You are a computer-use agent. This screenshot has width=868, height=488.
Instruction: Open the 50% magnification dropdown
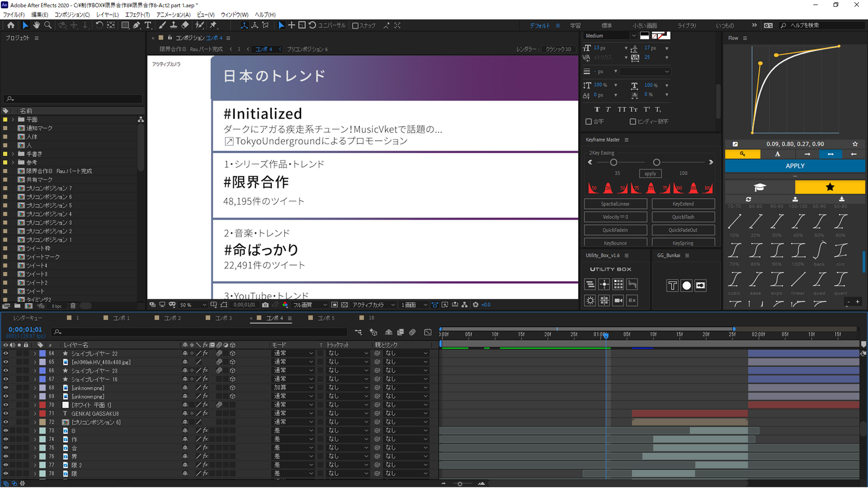(x=193, y=305)
